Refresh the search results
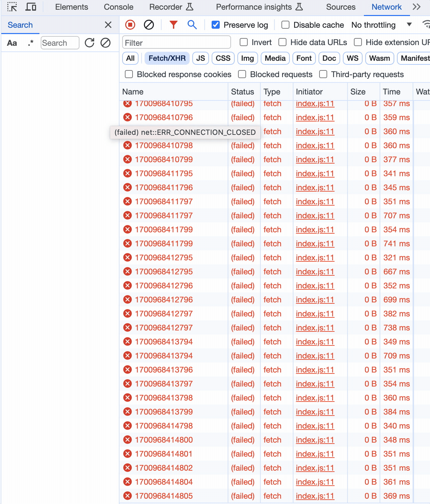The image size is (430, 504). [89, 43]
